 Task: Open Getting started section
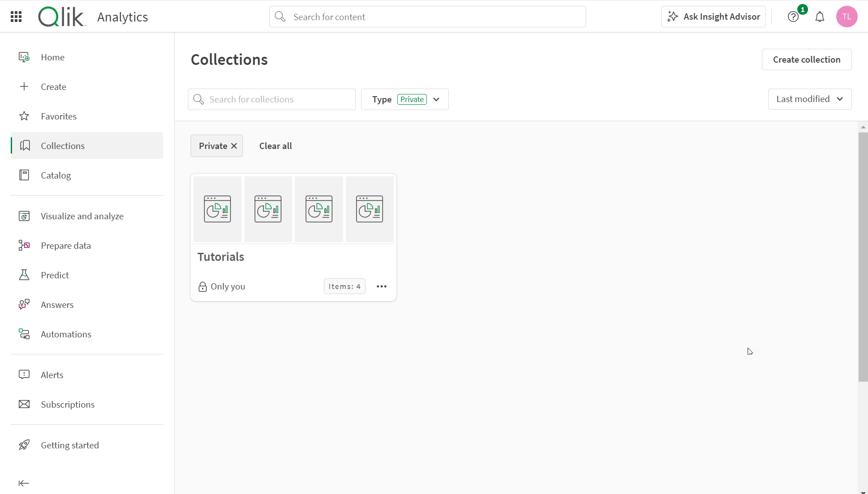70,444
